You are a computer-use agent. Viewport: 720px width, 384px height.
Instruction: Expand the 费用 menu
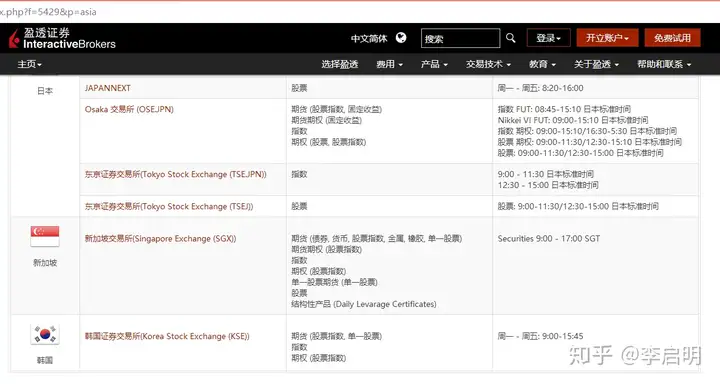point(389,64)
